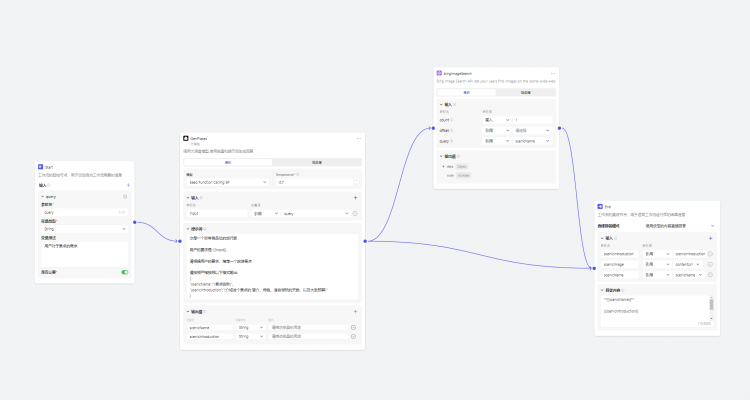Click the query parameter name field in Start

point(85,212)
